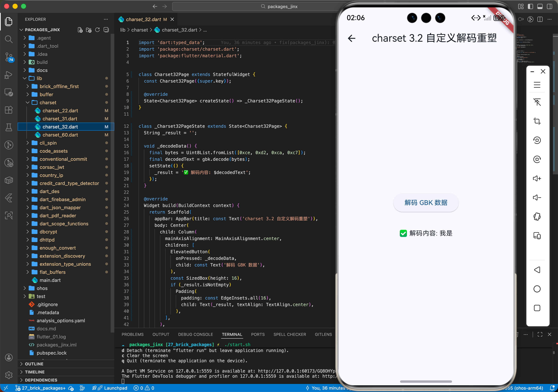Switch to the PROBLEMS panel tab
558x392 pixels.
[133, 335]
